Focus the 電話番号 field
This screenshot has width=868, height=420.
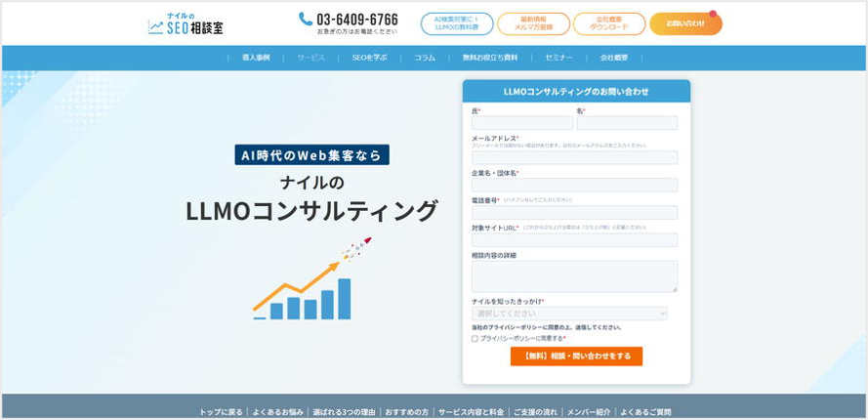click(x=575, y=213)
